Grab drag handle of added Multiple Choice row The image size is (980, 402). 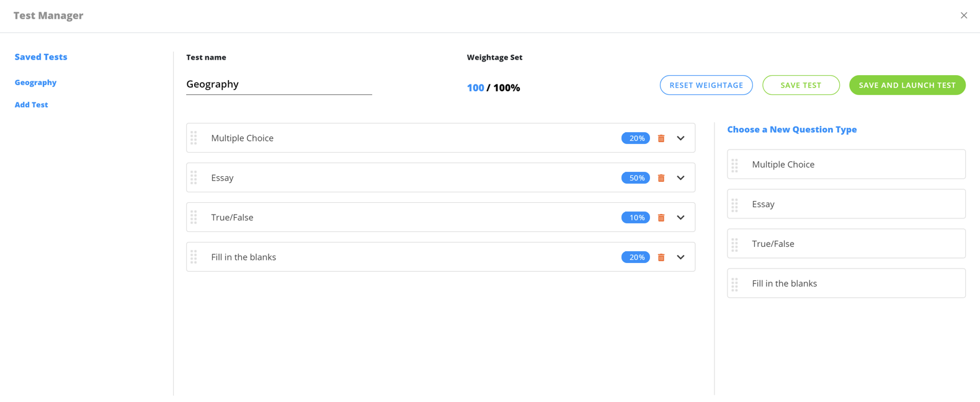pyautogui.click(x=194, y=138)
